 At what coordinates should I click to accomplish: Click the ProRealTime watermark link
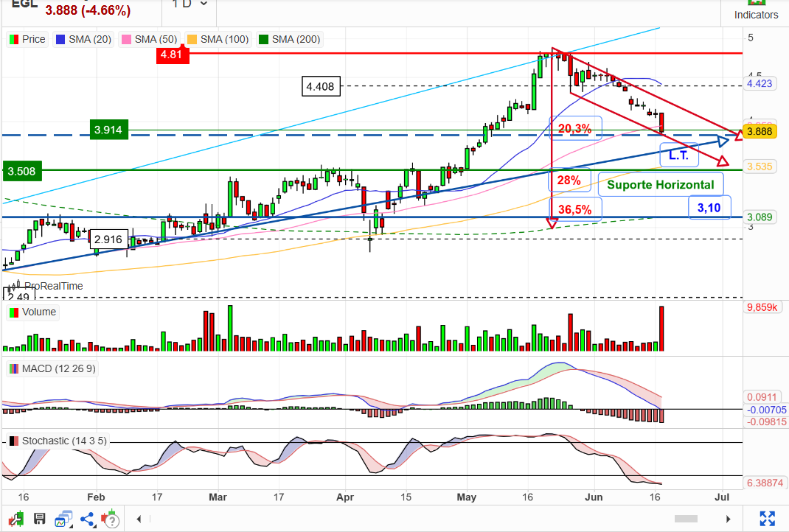pyautogui.click(x=53, y=286)
